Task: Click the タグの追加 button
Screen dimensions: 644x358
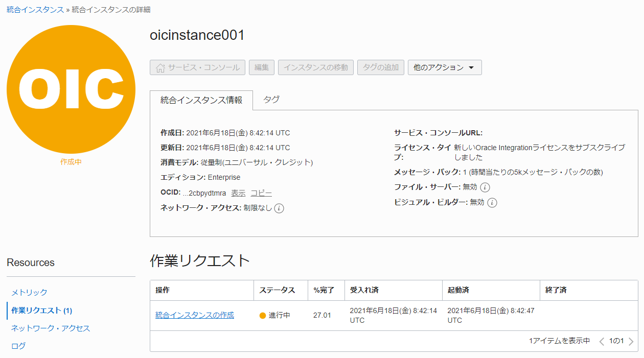Action: (381, 67)
